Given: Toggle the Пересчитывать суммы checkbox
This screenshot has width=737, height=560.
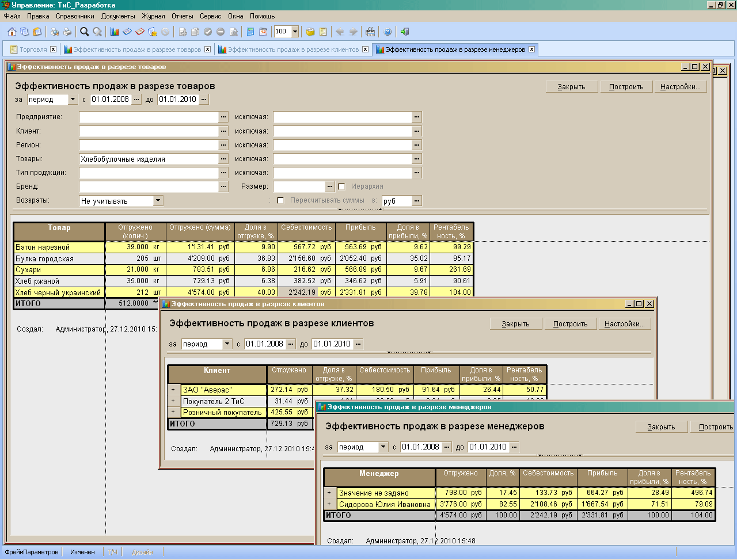Looking at the screenshot, I should (x=280, y=200).
